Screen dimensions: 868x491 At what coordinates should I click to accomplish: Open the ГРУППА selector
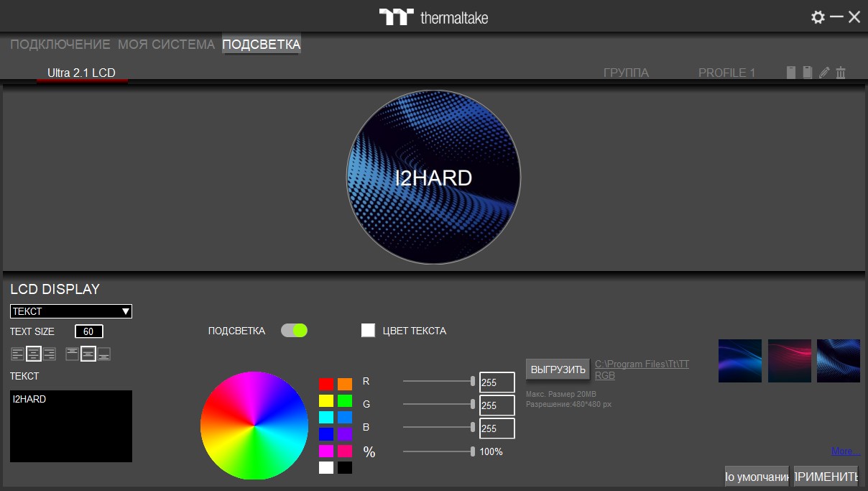point(626,73)
